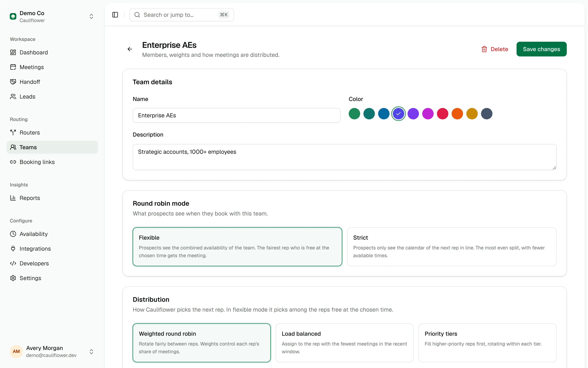The width and height of the screenshot is (588, 368).
Task: Pick the orange team color swatch
Action: [x=457, y=114]
